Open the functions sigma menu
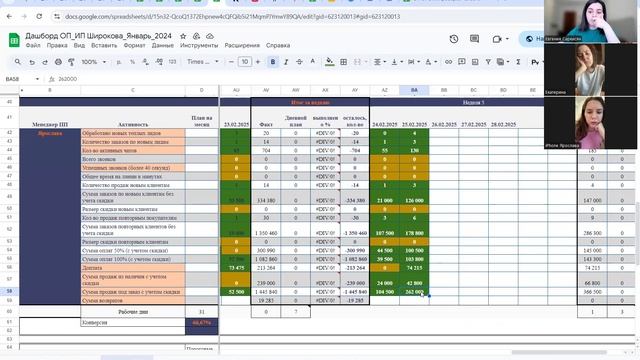This screenshot has width=640, height=360. [518, 62]
